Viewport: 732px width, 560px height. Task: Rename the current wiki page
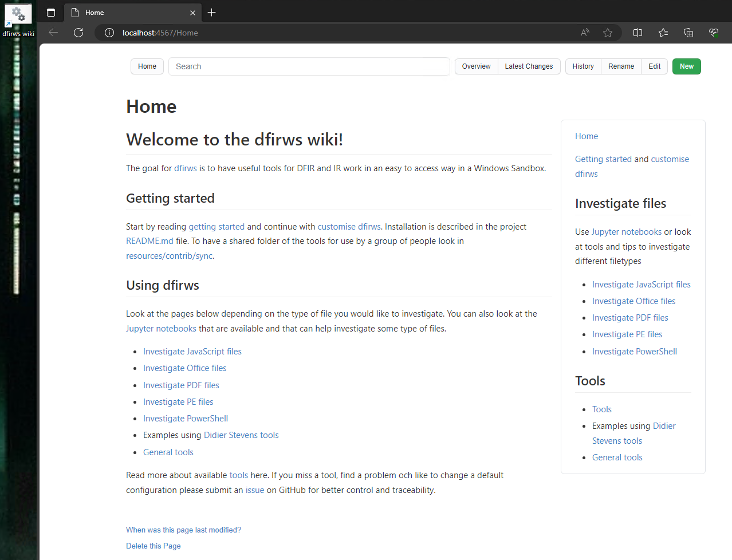coord(621,66)
